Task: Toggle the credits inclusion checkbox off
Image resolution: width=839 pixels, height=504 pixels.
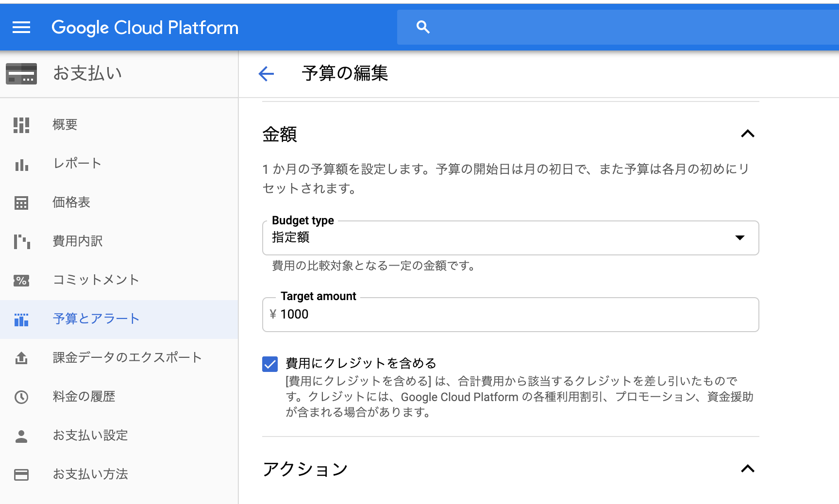Action: tap(270, 364)
